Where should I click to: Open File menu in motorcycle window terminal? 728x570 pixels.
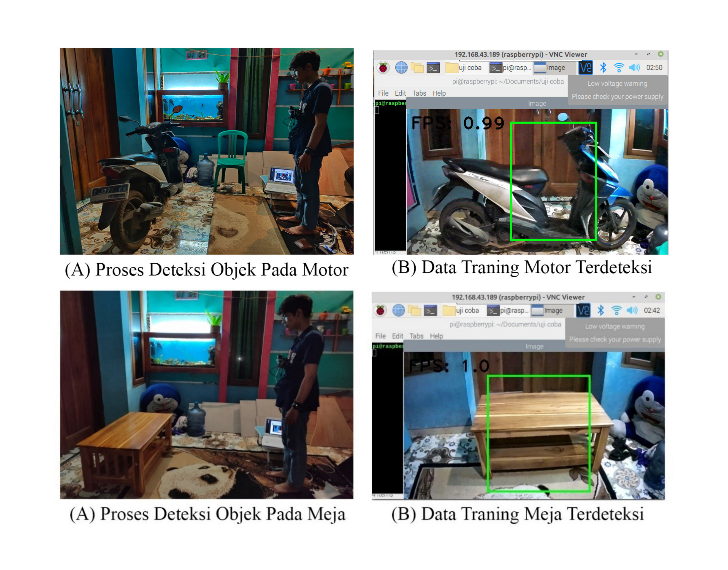[x=383, y=93]
